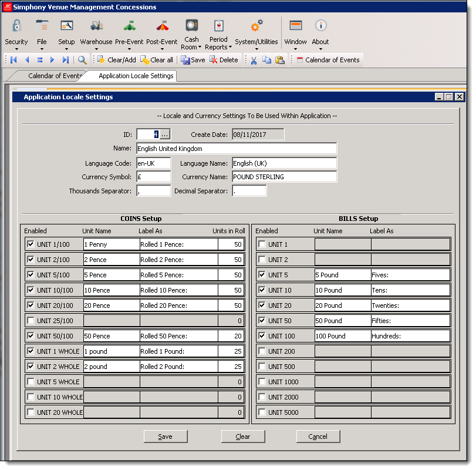
Task: Click the Cut scissors icon
Action: click(x=254, y=60)
